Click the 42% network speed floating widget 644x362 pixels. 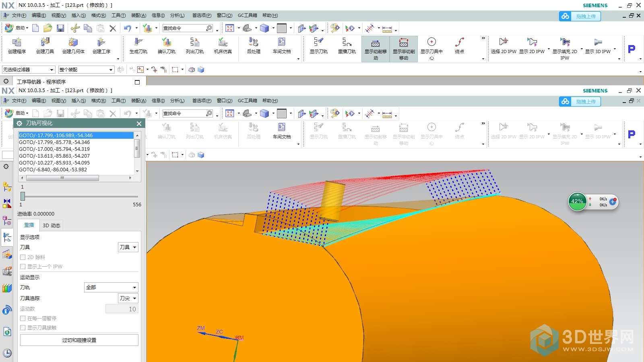pos(577,202)
